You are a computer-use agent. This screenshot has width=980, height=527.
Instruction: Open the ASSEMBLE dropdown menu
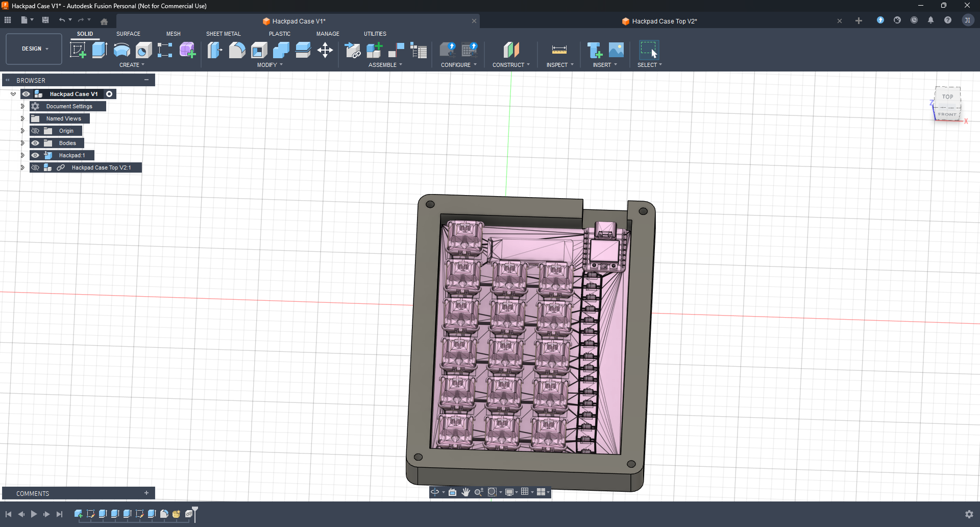pos(385,65)
